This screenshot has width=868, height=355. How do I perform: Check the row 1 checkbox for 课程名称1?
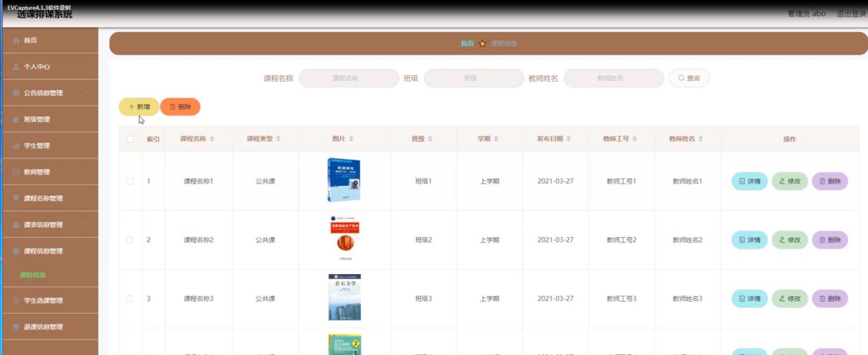(x=130, y=182)
